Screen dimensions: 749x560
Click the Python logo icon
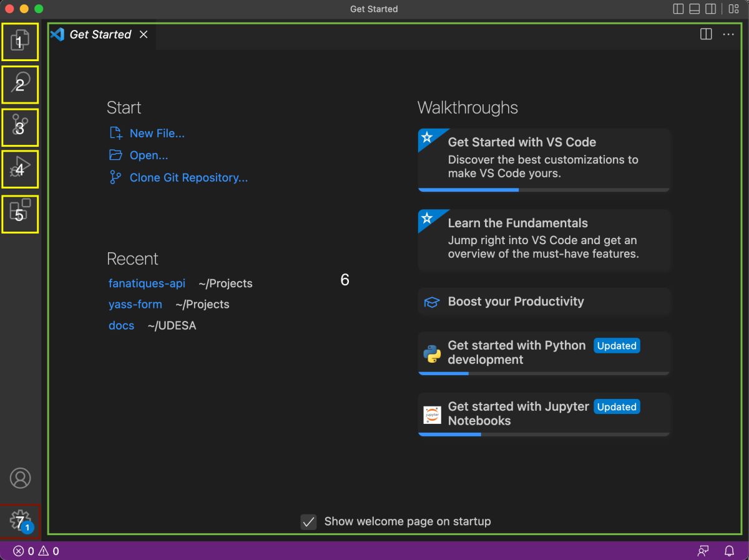pyautogui.click(x=432, y=353)
